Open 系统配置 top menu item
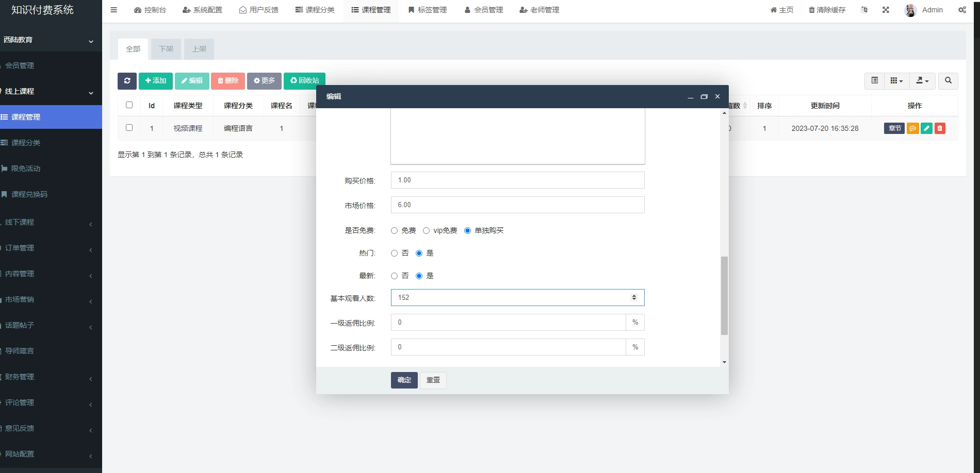 tap(202, 10)
